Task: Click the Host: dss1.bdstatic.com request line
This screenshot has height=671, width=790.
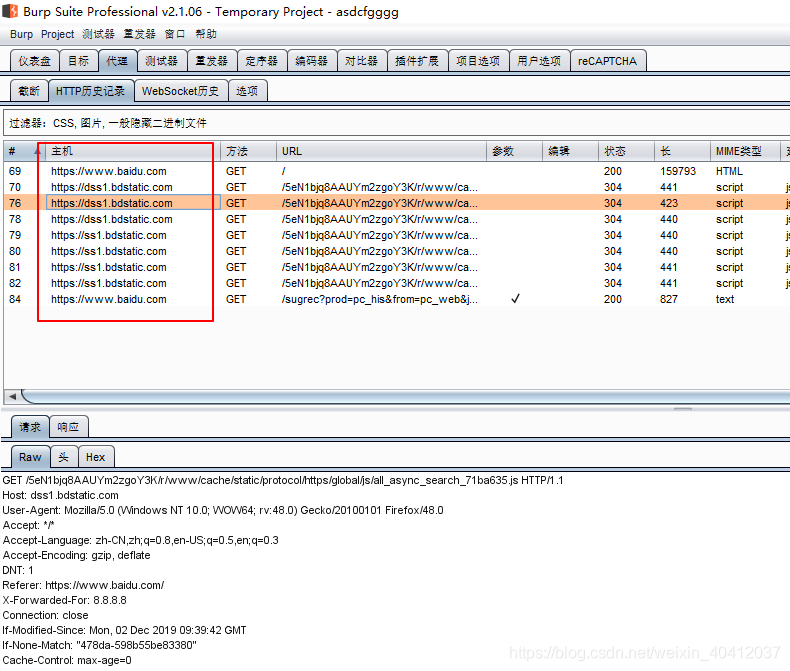Action: pos(60,496)
